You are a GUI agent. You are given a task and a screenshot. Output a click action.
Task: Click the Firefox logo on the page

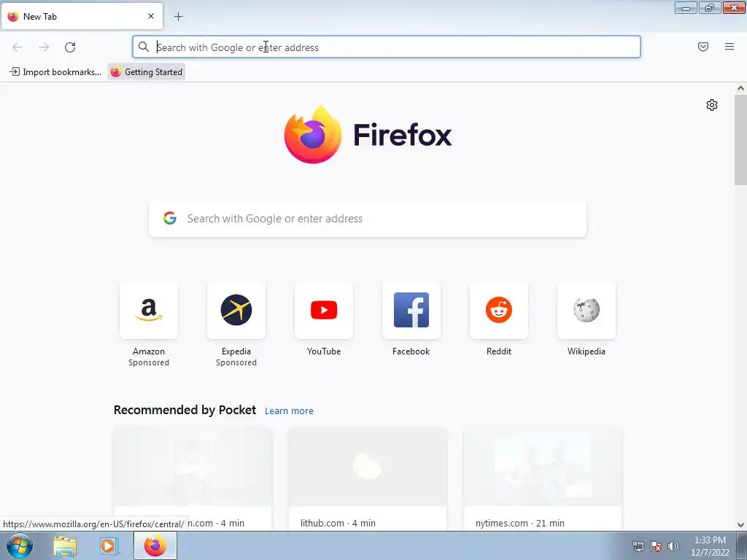(x=368, y=135)
